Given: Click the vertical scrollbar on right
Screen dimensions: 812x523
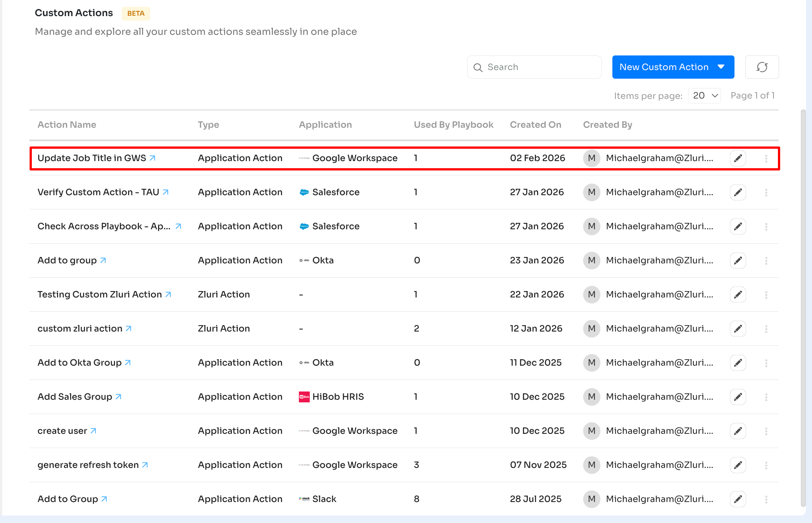Looking at the screenshot, I should click(x=803, y=307).
